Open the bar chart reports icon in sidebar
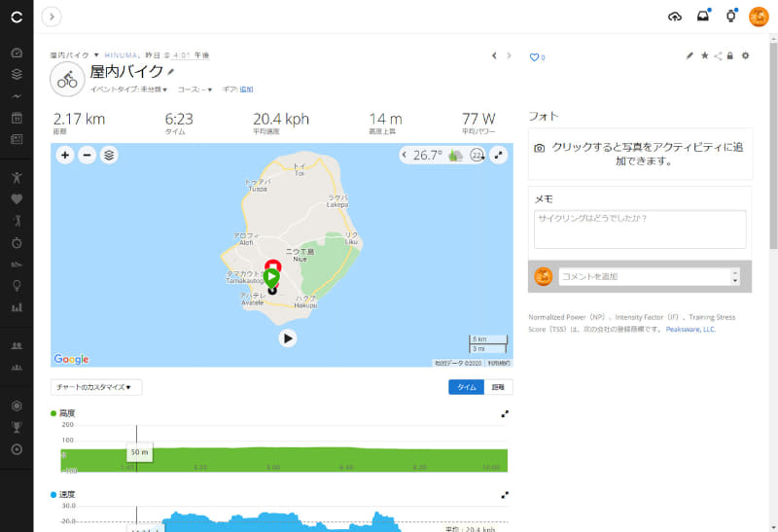This screenshot has height=532, width=778. click(x=17, y=307)
